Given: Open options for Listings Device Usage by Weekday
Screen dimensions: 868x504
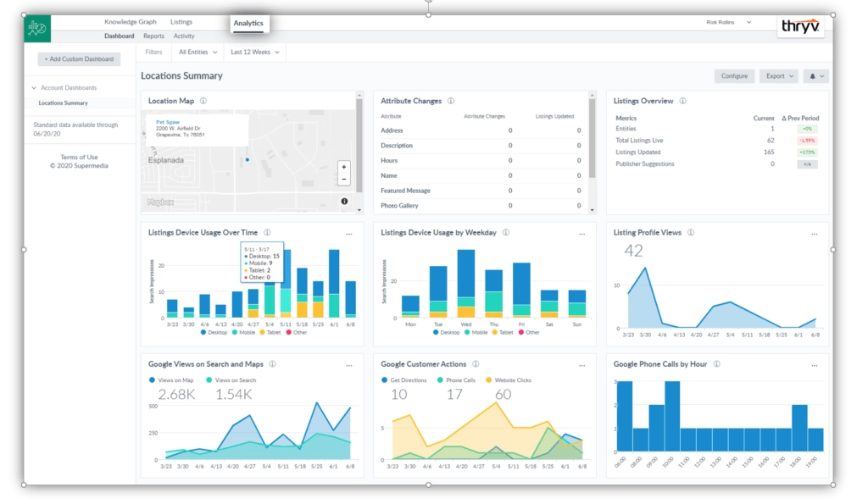Looking at the screenshot, I should [581, 233].
